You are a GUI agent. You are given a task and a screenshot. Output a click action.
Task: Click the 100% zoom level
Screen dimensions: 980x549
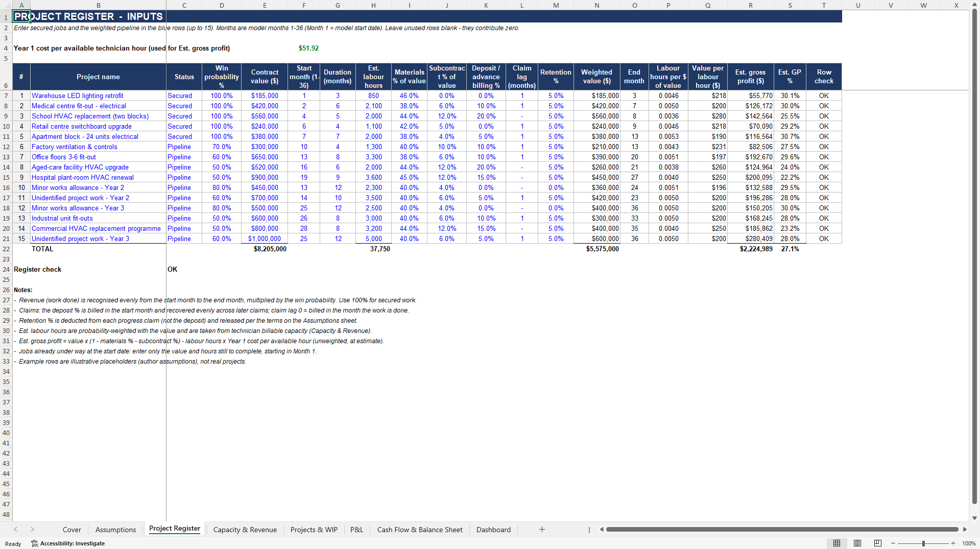click(969, 543)
